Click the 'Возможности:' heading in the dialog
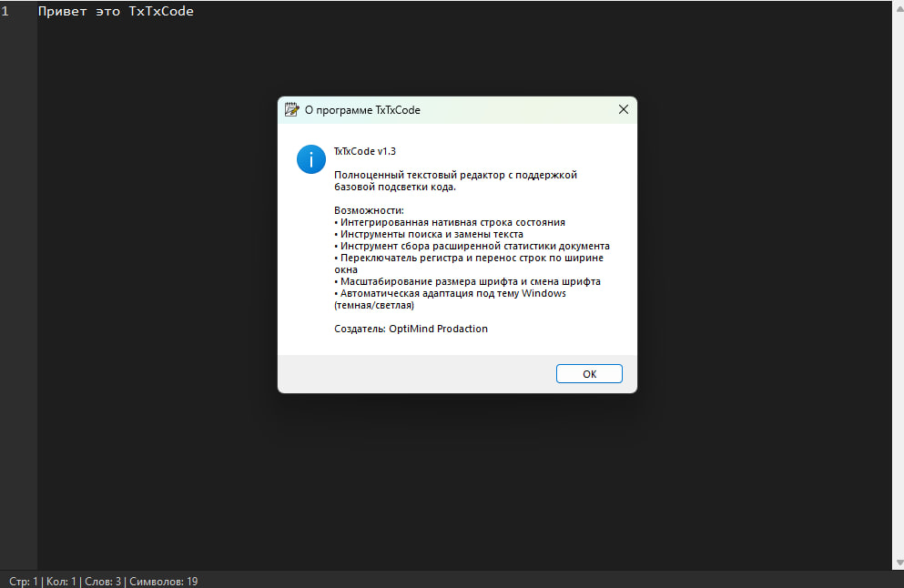 pos(369,210)
